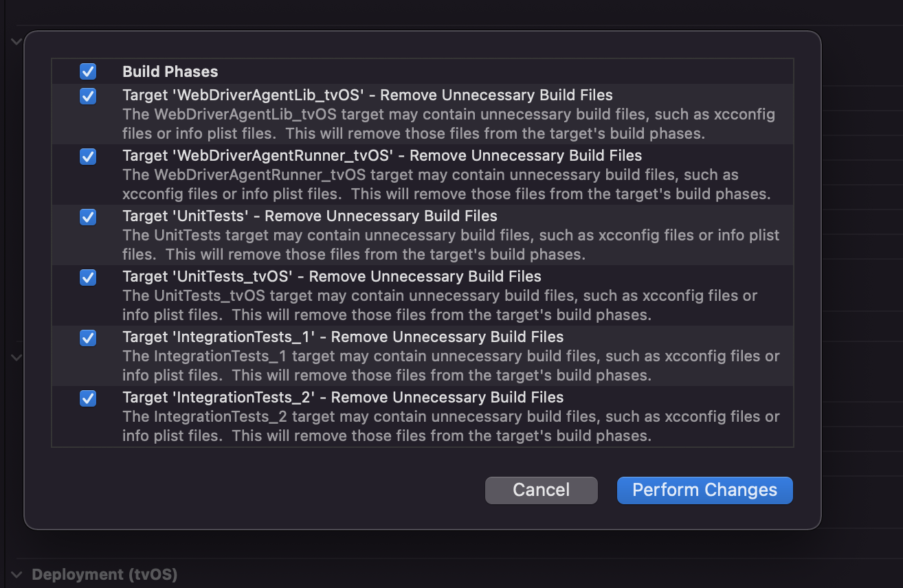Collapse the Deployment (tvOS) section
This screenshot has width=903, height=588.
point(17,575)
